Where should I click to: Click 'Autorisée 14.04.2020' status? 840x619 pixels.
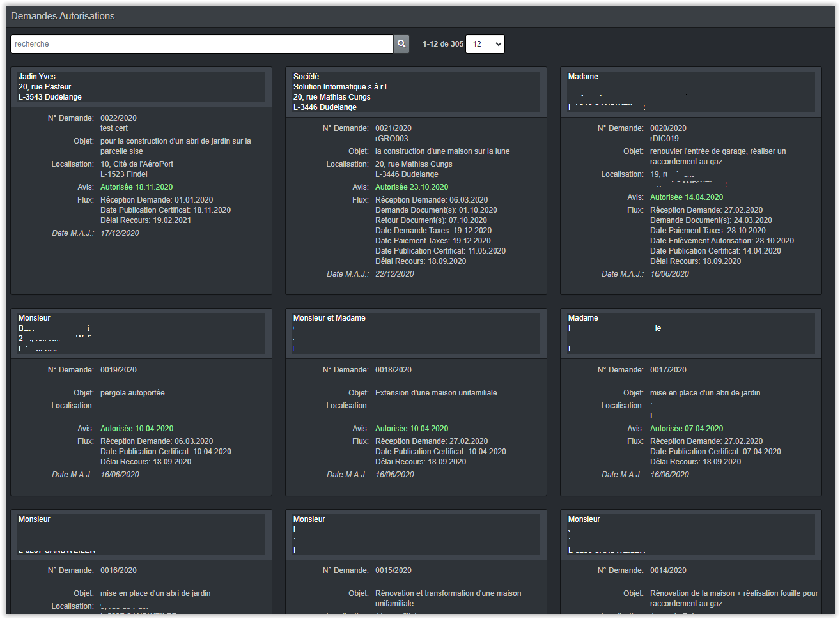coord(687,197)
